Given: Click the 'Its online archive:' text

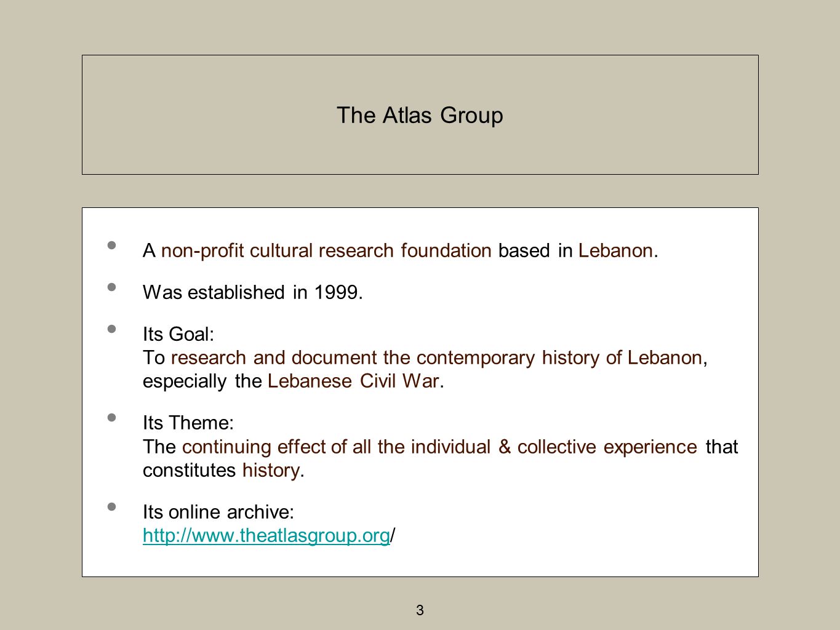Looking at the screenshot, I should tap(218, 512).
